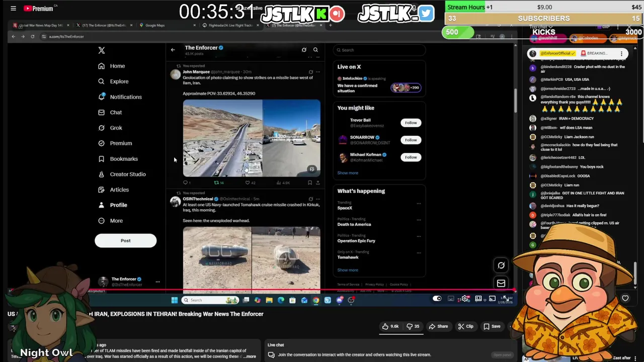This screenshot has width=644, height=362.
Task: Follow Trevor Ball
Action: coord(411,123)
